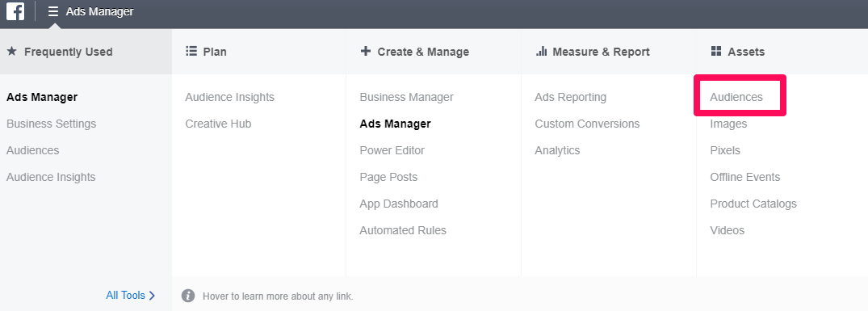Click the grid icon next to Assets

pos(715,52)
